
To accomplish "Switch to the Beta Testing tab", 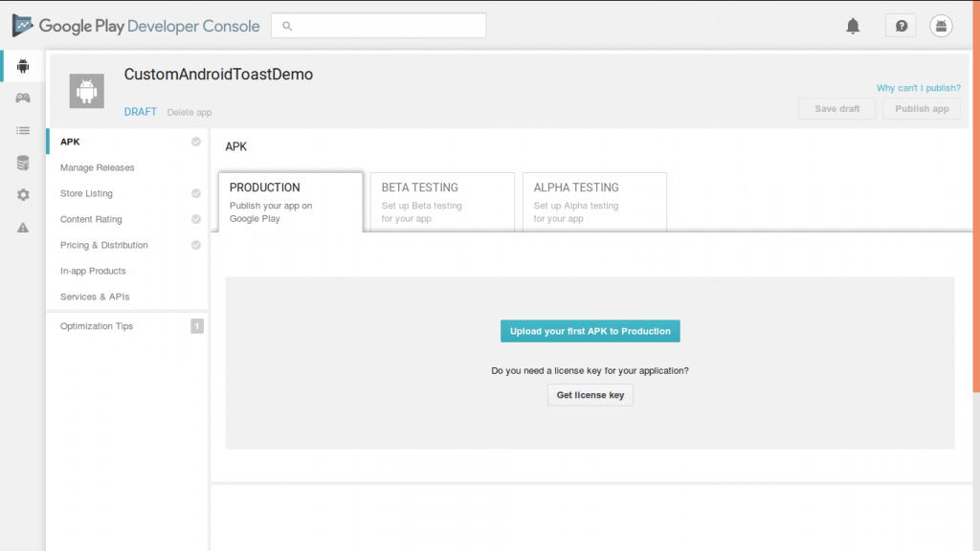I will click(442, 202).
